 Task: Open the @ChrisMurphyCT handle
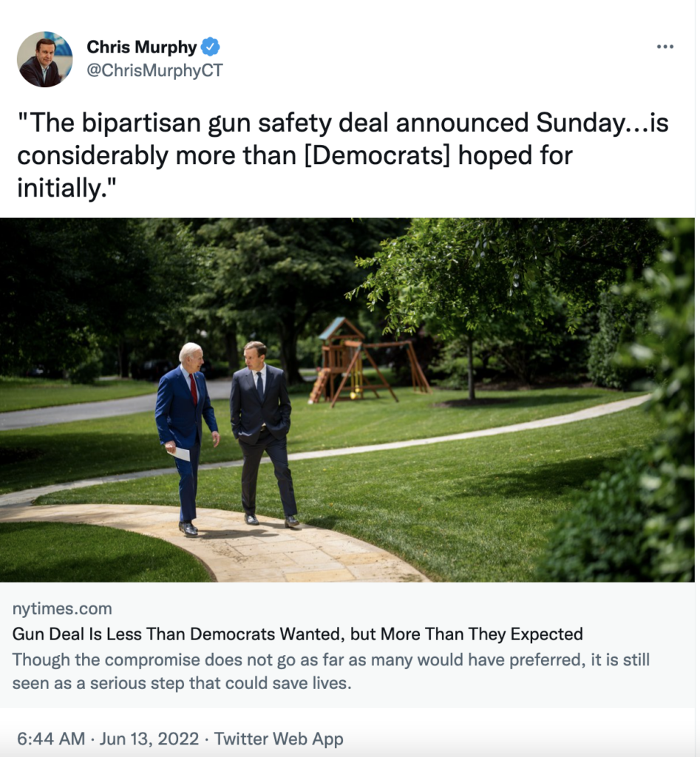[x=154, y=70]
